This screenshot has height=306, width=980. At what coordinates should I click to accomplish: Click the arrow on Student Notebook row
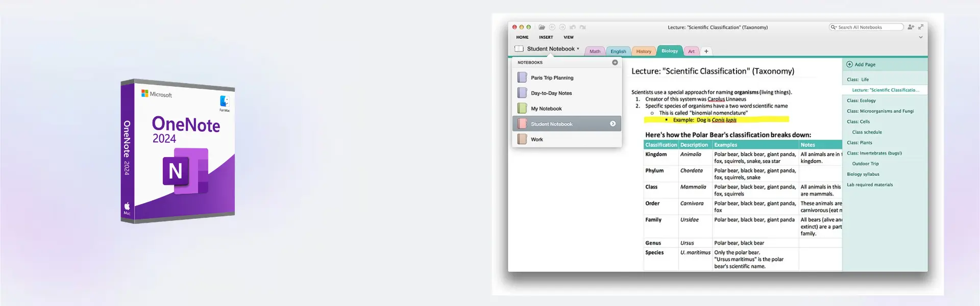(x=613, y=123)
